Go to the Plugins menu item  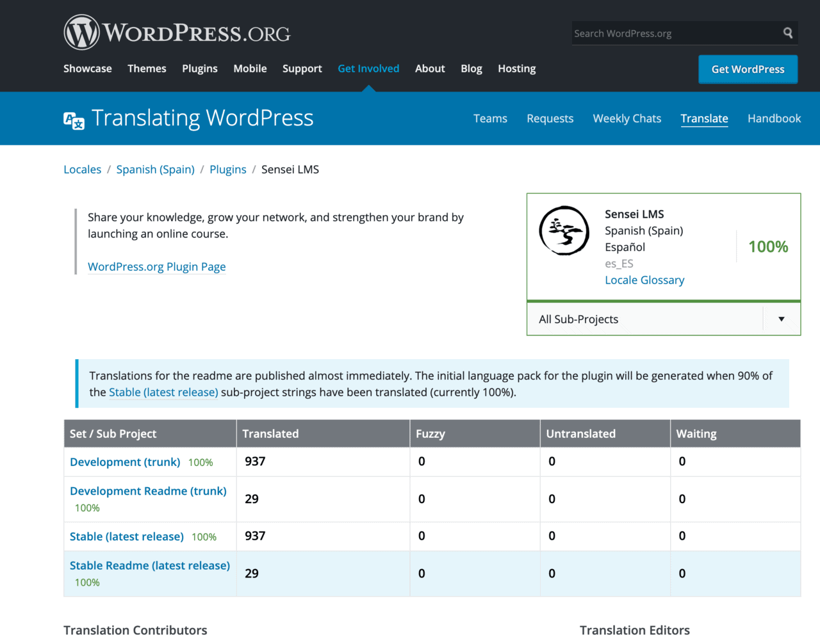point(200,68)
